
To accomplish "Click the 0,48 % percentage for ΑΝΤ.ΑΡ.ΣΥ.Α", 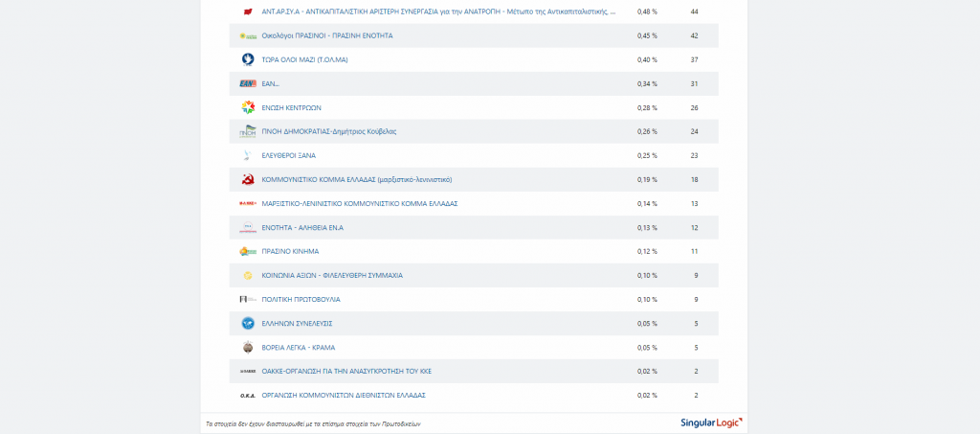I will point(647,11).
